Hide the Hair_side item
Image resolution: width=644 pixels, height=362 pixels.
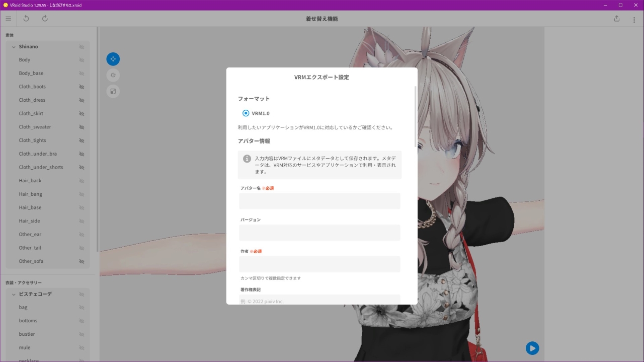82,221
